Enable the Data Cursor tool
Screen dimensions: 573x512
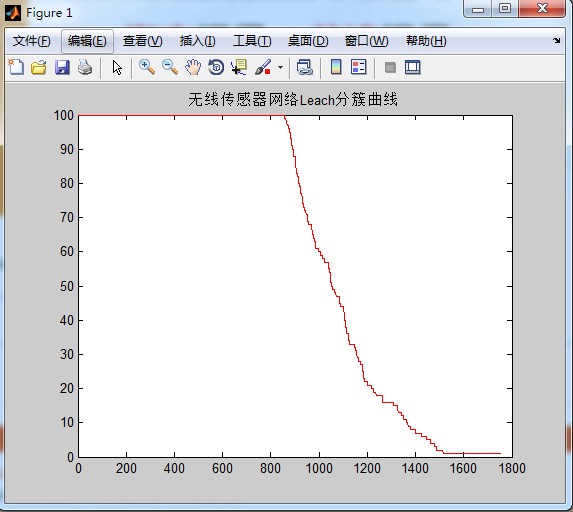coord(239,67)
